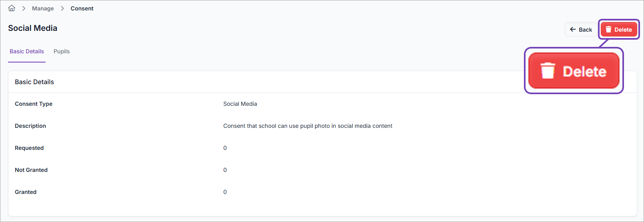The image size is (644, 222).
Task: Click the Not Granted label
Action: click(x=31, y=170)
